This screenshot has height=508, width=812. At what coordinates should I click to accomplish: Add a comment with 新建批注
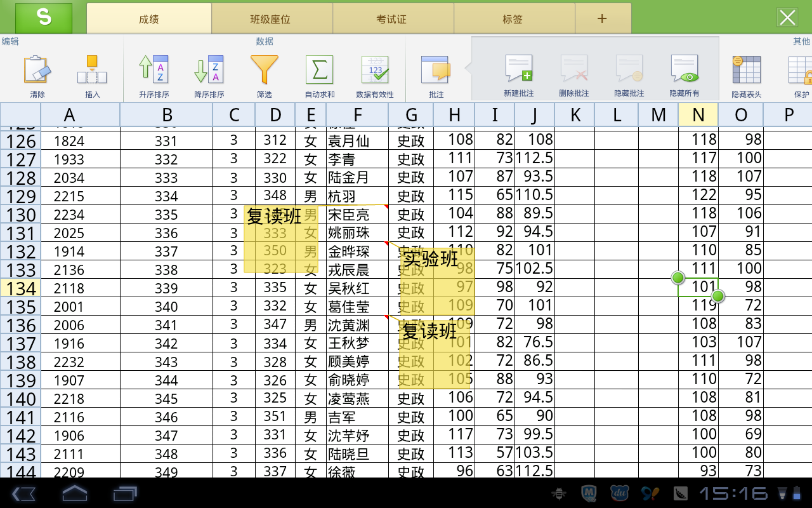point(519,69)
